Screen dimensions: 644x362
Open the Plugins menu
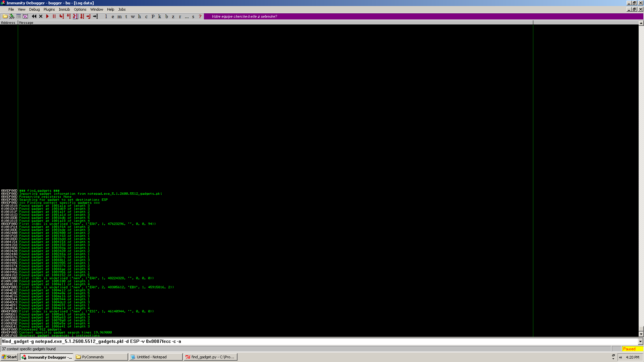[x=49, y=9]
